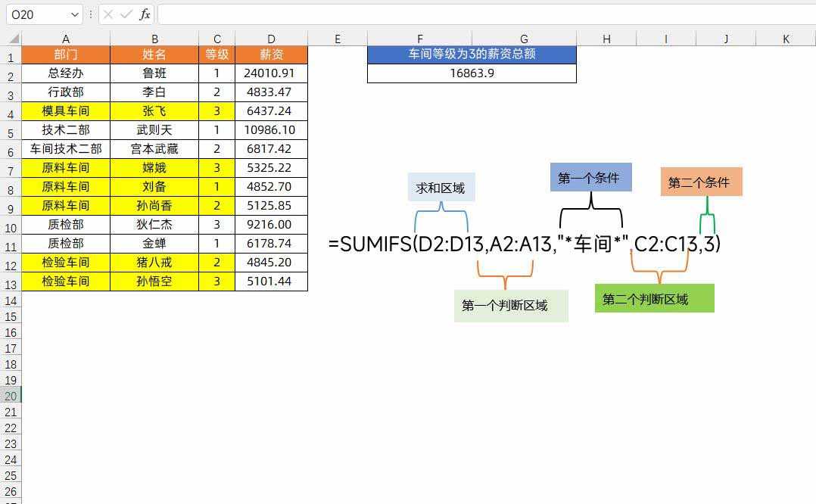Click the Name Box showing O20
The image size is (816, 504).
[x=36, y=14]
